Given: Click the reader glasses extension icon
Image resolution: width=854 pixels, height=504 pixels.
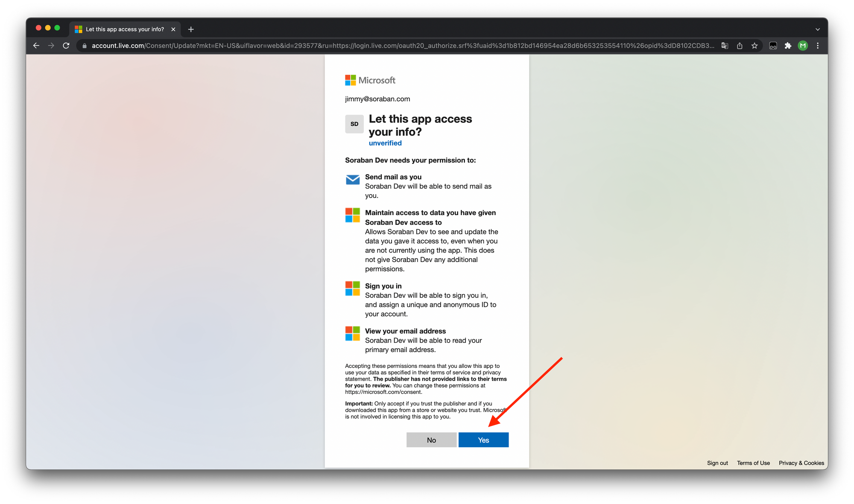Looking at the screenshot, I should pyautogui.click(x=773, y=46).
